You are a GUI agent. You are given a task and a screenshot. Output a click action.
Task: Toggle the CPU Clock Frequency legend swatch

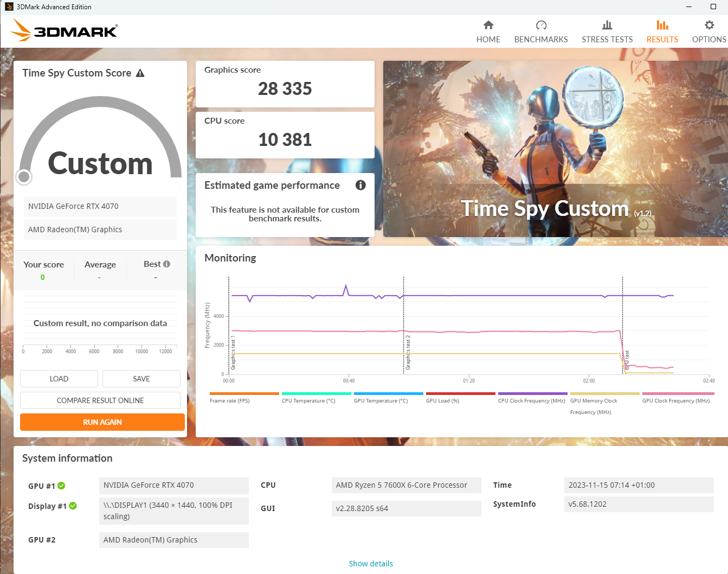[x=532, y=393]
